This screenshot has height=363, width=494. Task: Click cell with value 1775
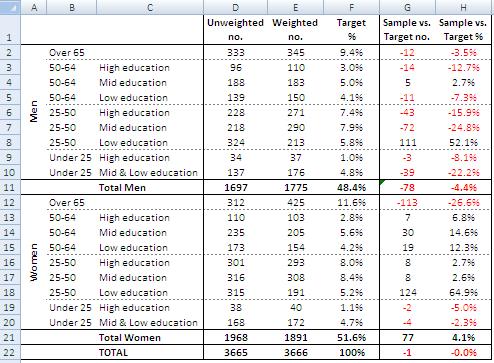pyautogui.click(x=295, y=187)
